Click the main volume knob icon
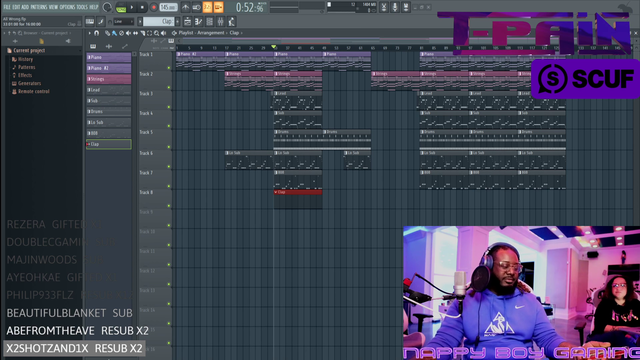Viewport: 640px width, 360px height. tap(107, 7)
